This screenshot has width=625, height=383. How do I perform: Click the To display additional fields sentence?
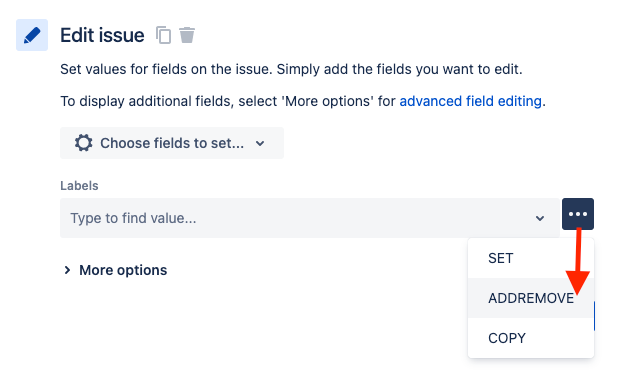[x=303, y=101]
